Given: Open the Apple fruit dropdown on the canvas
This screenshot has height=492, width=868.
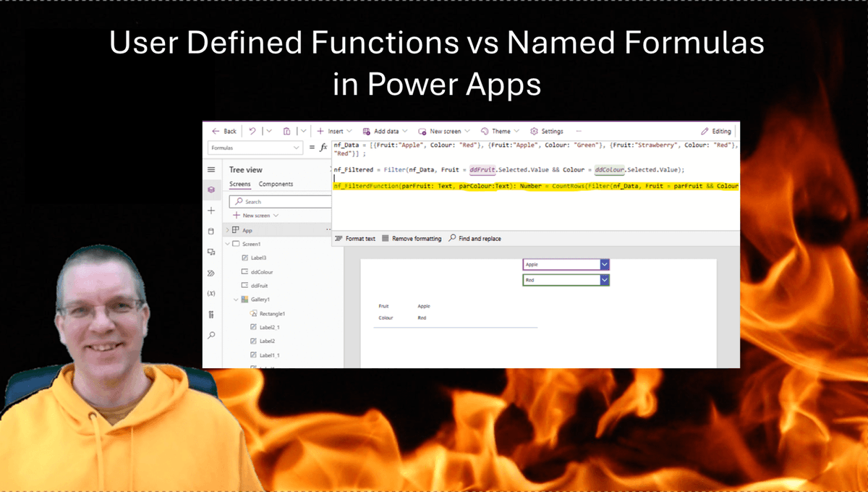Looking at the screenshot, I should pos(604,264).
